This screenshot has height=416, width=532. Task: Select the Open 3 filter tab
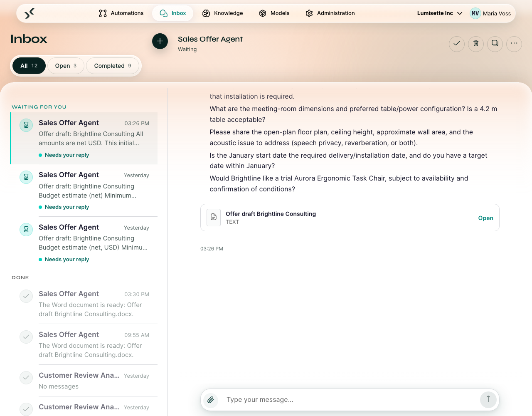coord(66,66)
